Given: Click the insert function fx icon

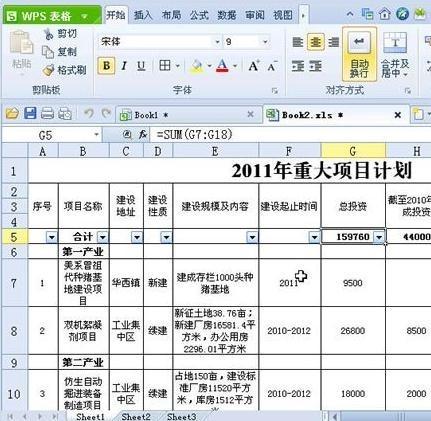Looking at the screenshot, I should click(143, 134).
